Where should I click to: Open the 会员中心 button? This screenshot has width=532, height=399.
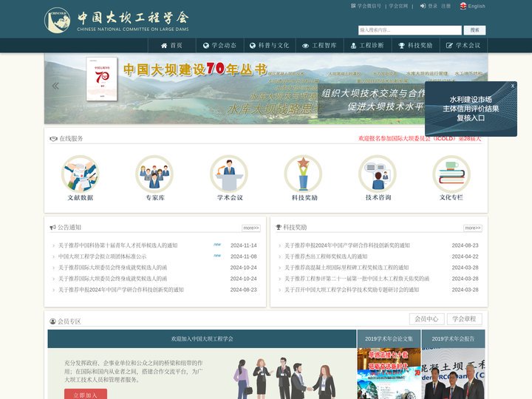(426, 319)
